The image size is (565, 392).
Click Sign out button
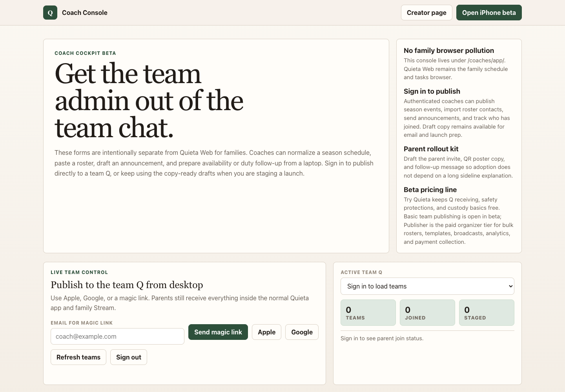129,357
